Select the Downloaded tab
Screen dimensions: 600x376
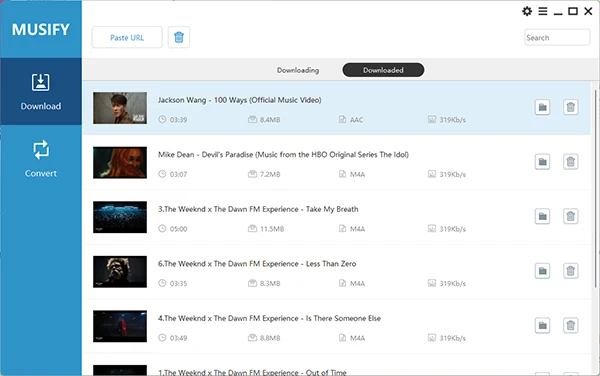pos(383,70)
